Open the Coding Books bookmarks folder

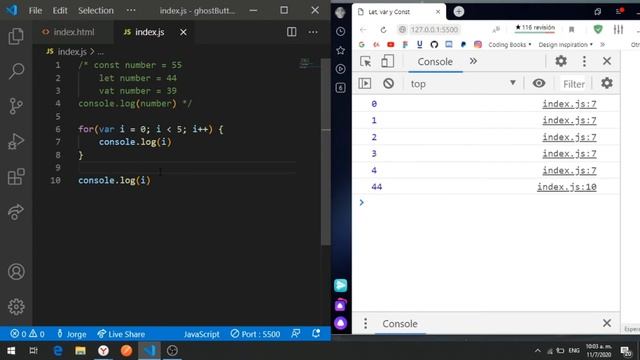[x=509, y=44]
